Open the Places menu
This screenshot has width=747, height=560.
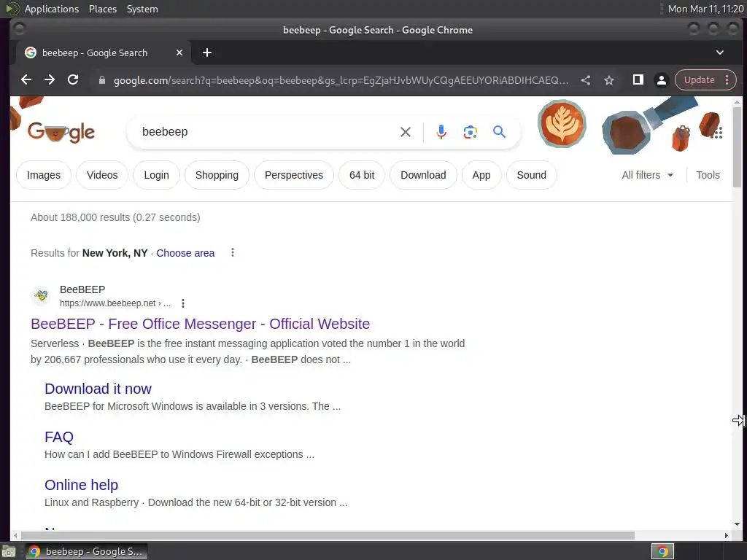pyautogui.click(x=103, y=9)
